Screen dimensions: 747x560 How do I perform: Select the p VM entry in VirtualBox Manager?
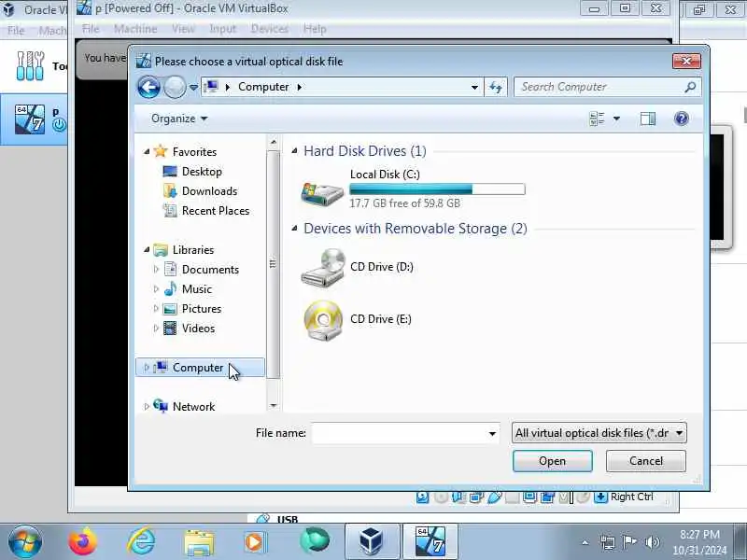[x=34, y=119]
